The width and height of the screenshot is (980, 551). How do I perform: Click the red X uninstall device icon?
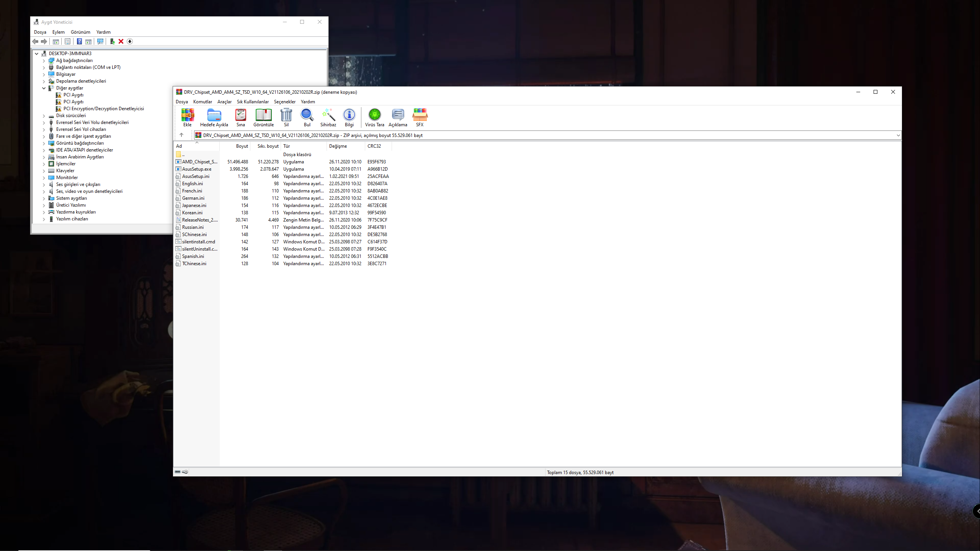pos(121,41)
